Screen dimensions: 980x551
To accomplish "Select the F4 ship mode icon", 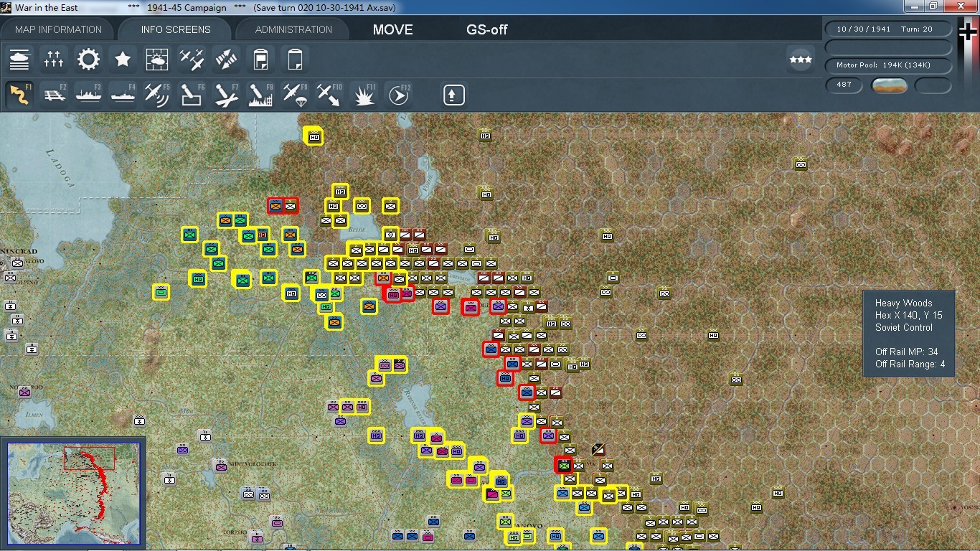I will coord(123,95).
